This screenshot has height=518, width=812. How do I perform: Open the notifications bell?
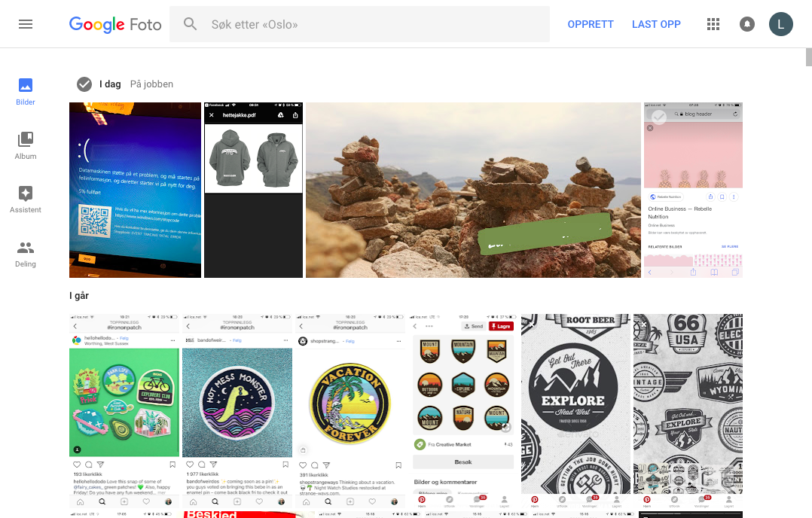(747, 24)
